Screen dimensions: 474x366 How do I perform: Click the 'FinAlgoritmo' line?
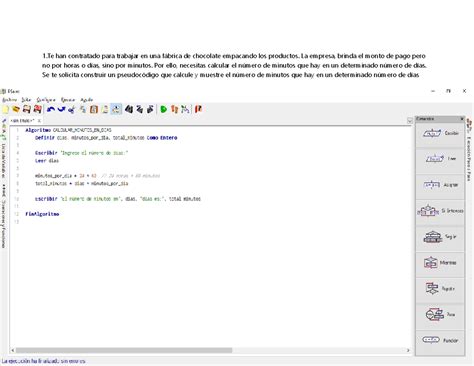point(42,214)
